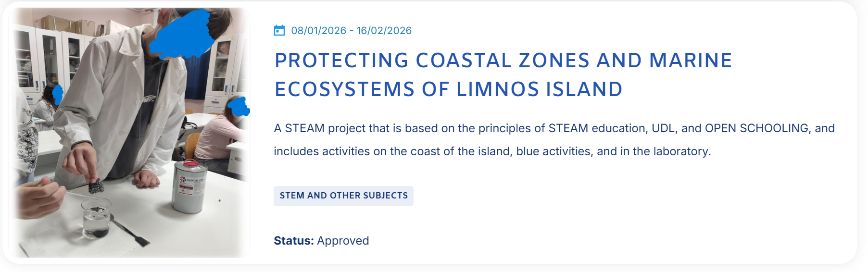Click the first line of the STEAM description

(x=554, y=128)
